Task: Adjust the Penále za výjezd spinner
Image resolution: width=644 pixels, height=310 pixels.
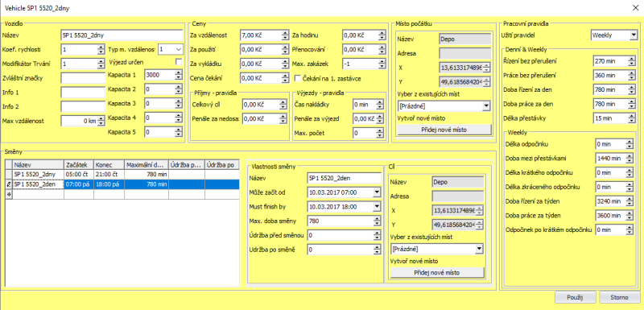Action: 381,118
